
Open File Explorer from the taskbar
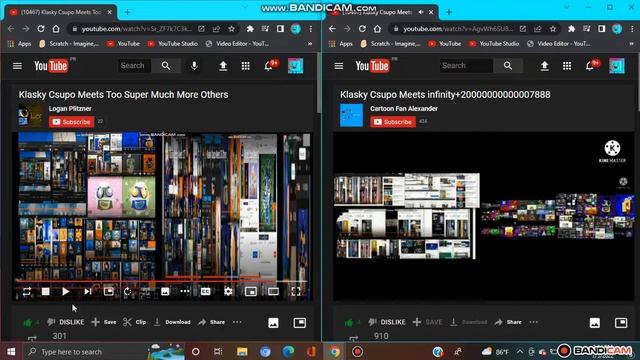tap(242, 351)
